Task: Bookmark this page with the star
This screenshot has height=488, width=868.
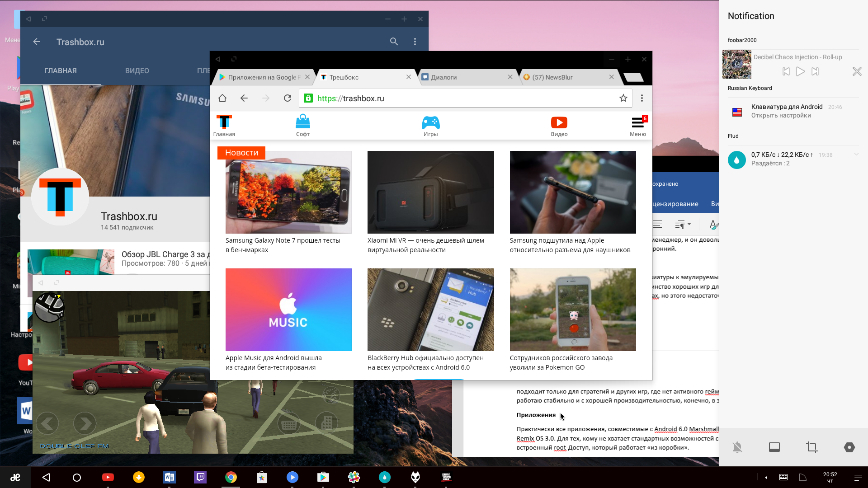Action: (x=623, y=98)
